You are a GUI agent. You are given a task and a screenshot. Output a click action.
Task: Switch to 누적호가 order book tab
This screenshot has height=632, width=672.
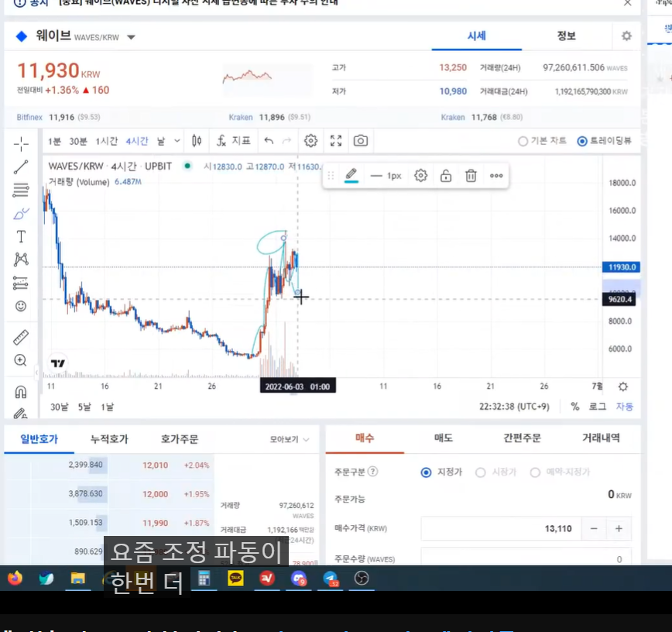109,438
